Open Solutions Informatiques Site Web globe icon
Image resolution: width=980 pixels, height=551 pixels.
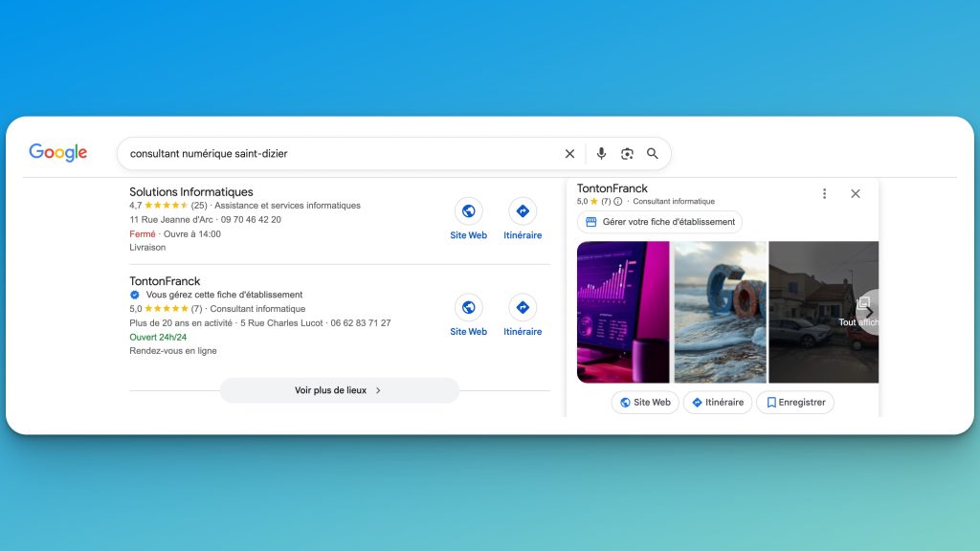click(x=468, y=211)
